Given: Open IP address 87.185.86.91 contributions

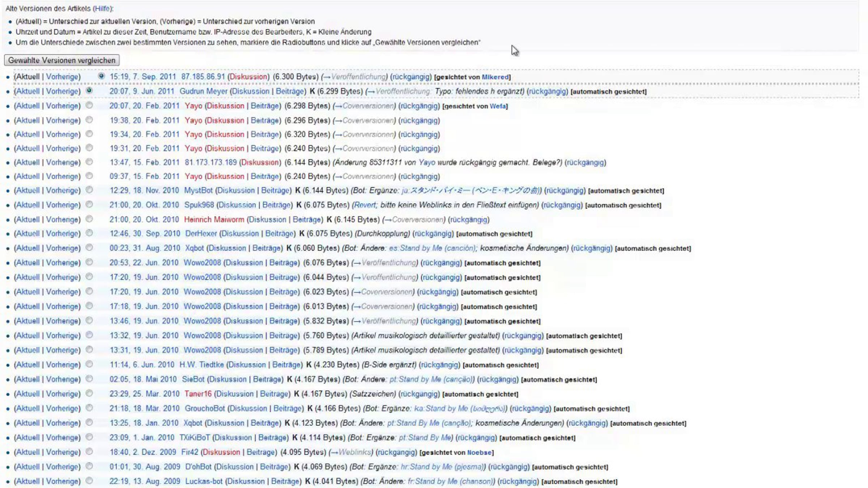Looking at the screenshot, I should click(203, 77).
